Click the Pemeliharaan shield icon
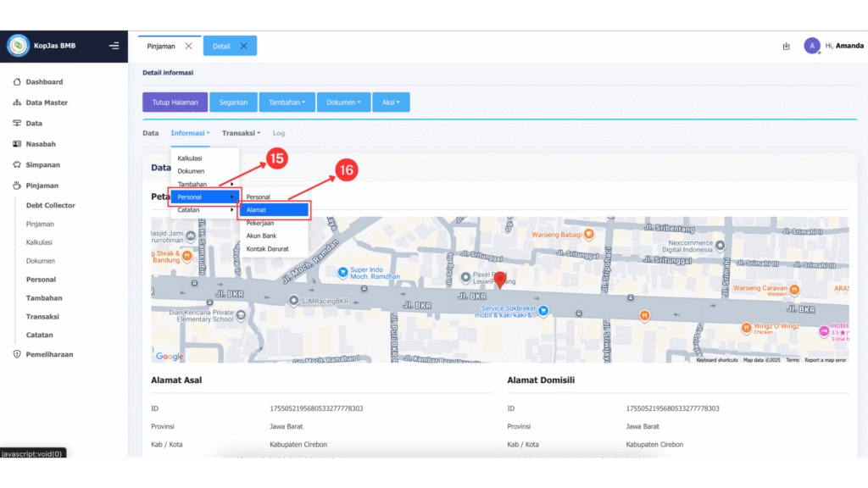Image resolution: width=868 pixels, height=488 pixels. tap(17, 354)
